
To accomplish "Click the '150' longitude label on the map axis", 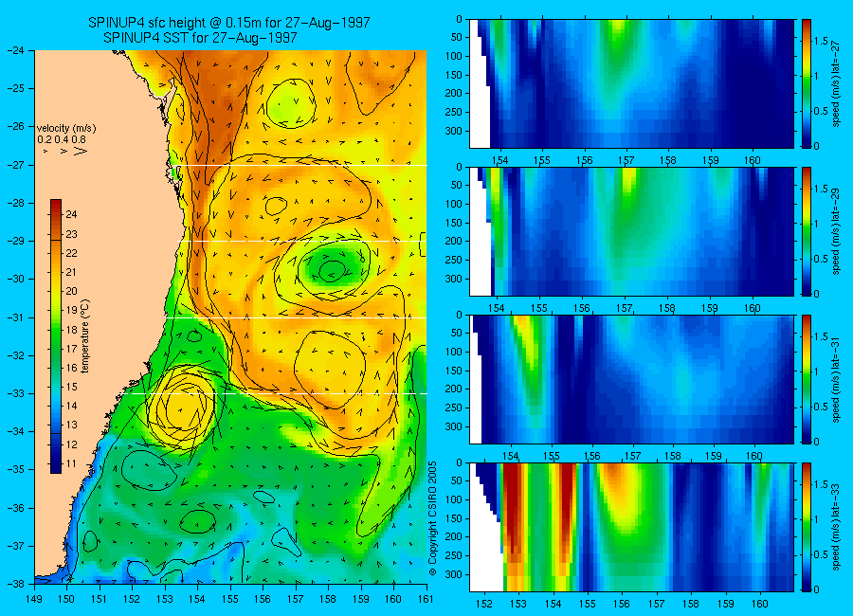I will click(x=67, y=599).
